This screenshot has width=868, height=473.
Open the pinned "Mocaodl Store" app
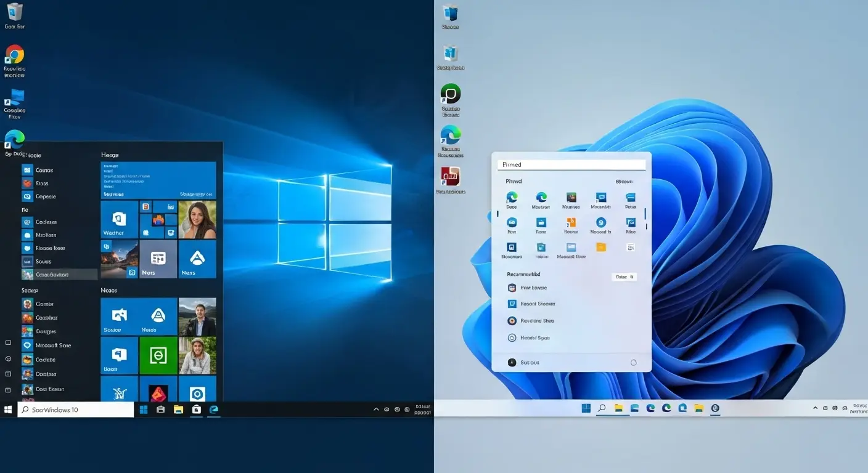click(571, 249)
